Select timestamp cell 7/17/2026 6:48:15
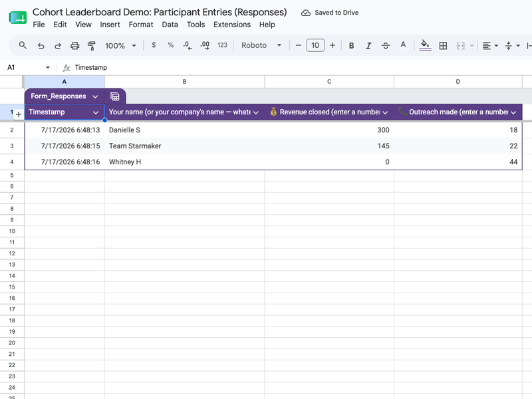Image resolution: width=532 pixels, height=399 pixels. click(x=65, y=146)
